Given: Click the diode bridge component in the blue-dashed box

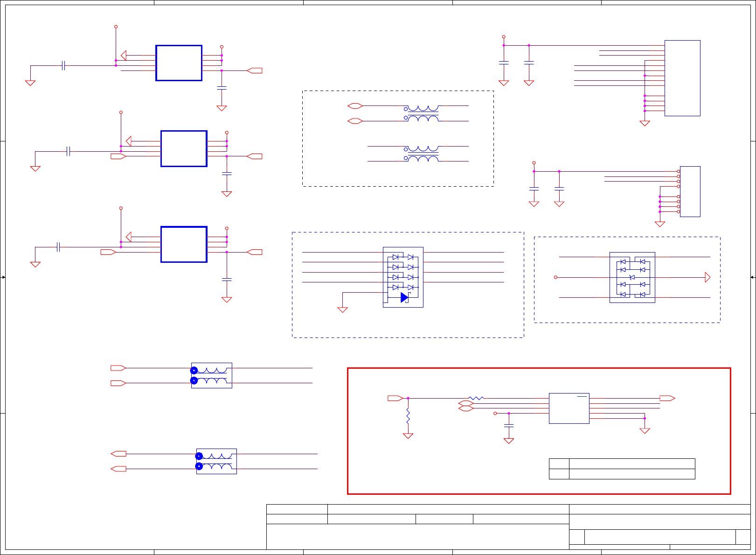Looking at the screenshot, I should tap(632, 277).
